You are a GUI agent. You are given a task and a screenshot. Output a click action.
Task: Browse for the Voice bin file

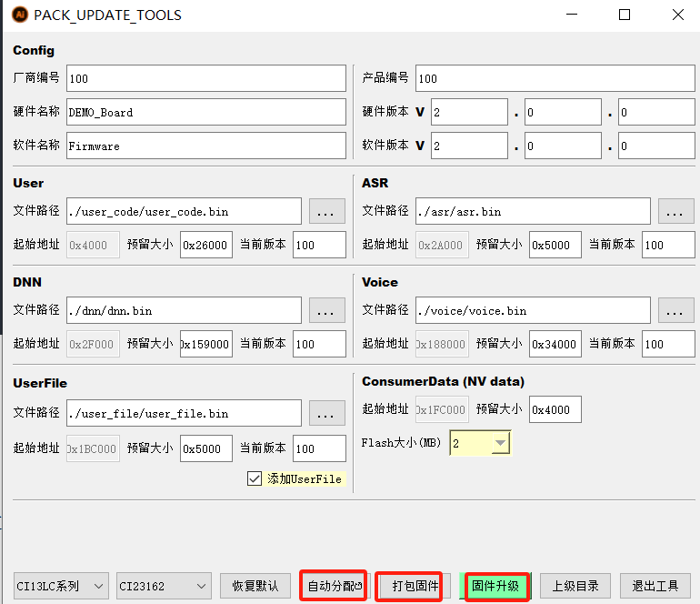(676, 310)
